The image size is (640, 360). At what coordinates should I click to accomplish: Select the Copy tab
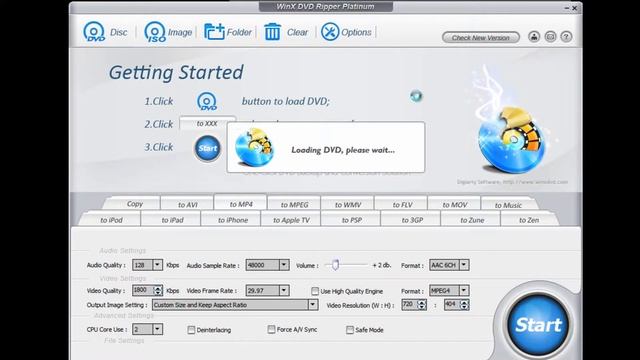(134, 204)
